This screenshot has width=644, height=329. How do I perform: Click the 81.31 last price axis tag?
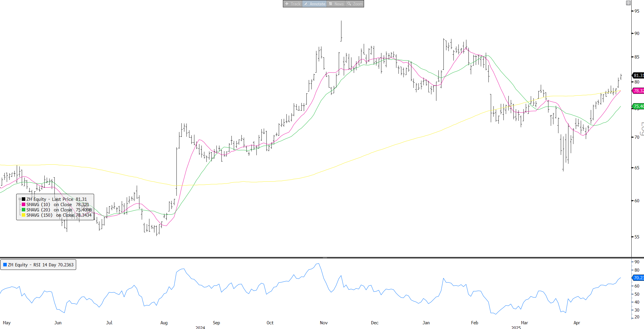(x=638, y=76)
